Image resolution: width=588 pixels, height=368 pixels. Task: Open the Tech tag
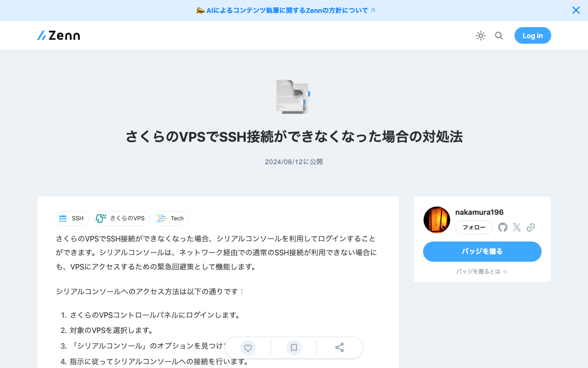171,218
